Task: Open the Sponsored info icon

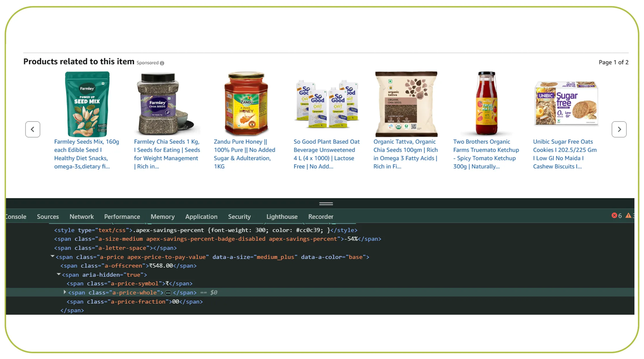Action: pos(162,63)
